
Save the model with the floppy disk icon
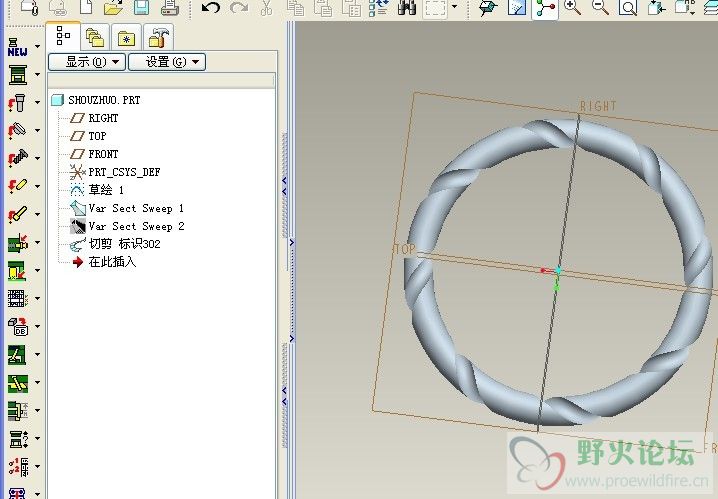point(141,7)
